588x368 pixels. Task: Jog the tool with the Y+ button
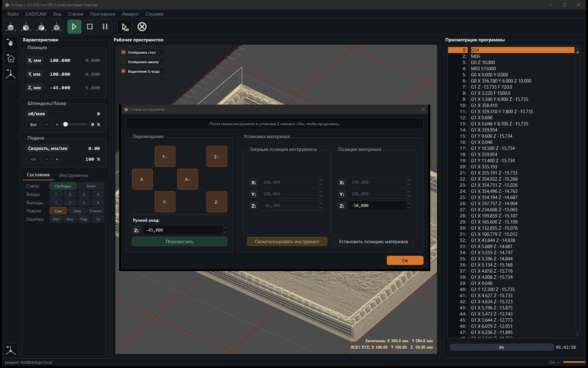(165, 156)
